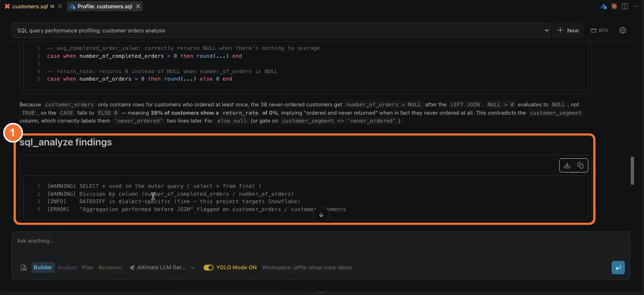Viewport: 644px width, 295px height.
Task: Click the blue Altimate logo icon in title bar
Action: (x=603, y=6)
